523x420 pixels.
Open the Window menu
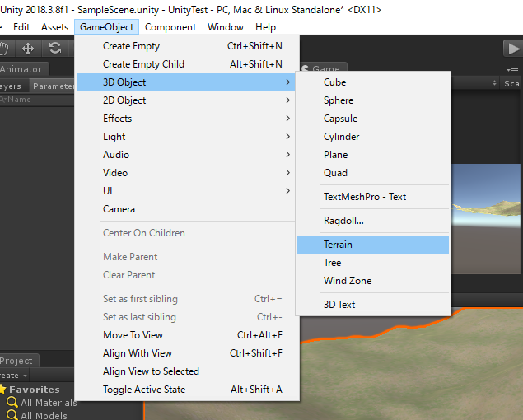click(x=226, y=27)
